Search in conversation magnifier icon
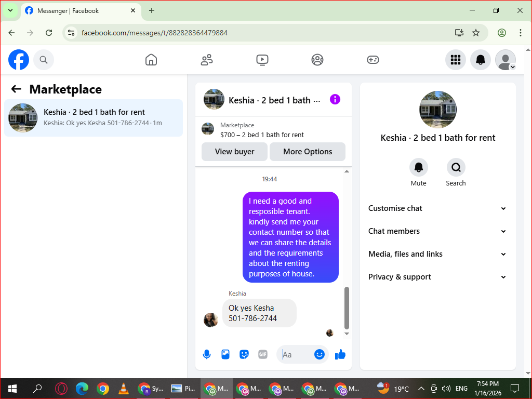Viewport: 532px width, 399px height. 456,167
